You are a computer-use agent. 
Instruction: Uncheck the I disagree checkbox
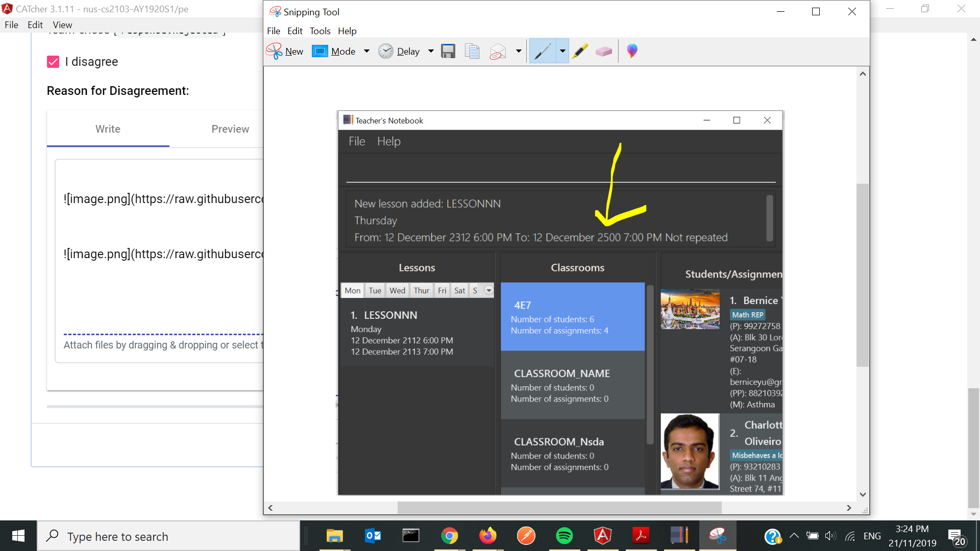click(x=53, y=62)
